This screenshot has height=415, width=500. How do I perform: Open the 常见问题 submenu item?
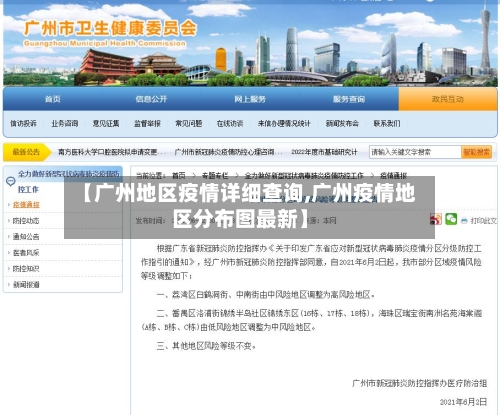click(189, 123)
